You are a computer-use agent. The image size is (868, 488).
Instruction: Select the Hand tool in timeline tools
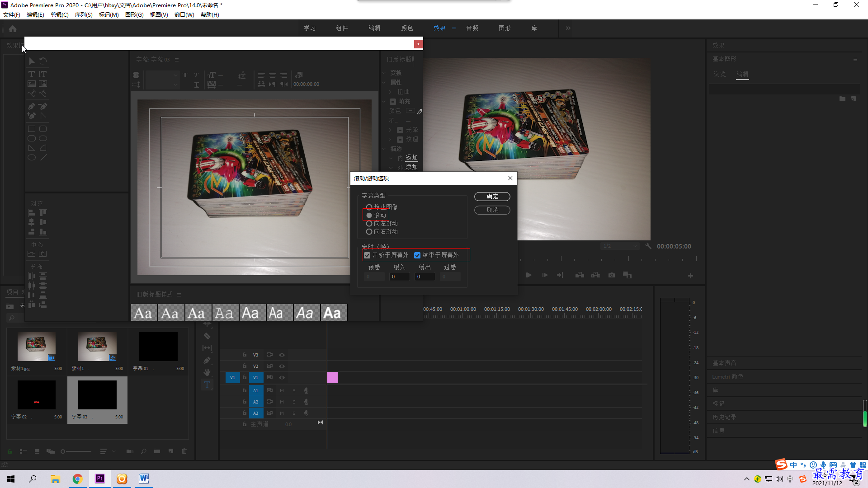click(x=207, y=372)
